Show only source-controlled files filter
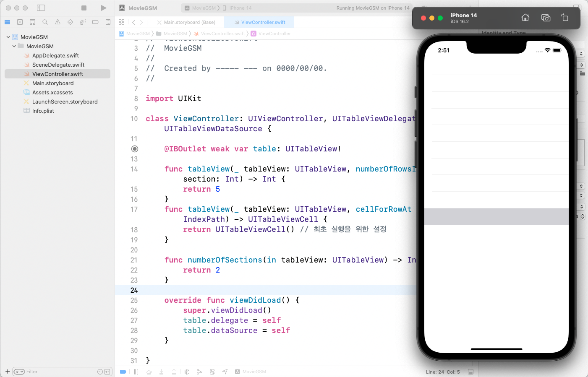588x377 pixels. pyautogui.click(x=107, y=372)
